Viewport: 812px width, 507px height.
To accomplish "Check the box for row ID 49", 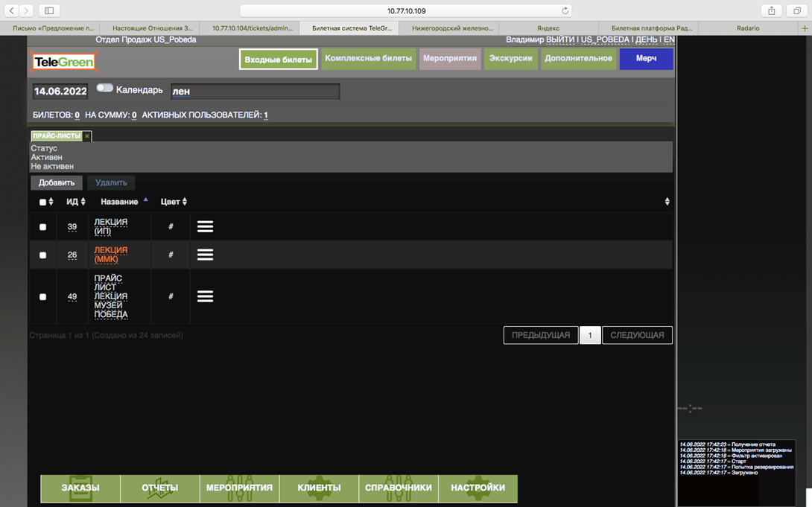I will (42, 297).
